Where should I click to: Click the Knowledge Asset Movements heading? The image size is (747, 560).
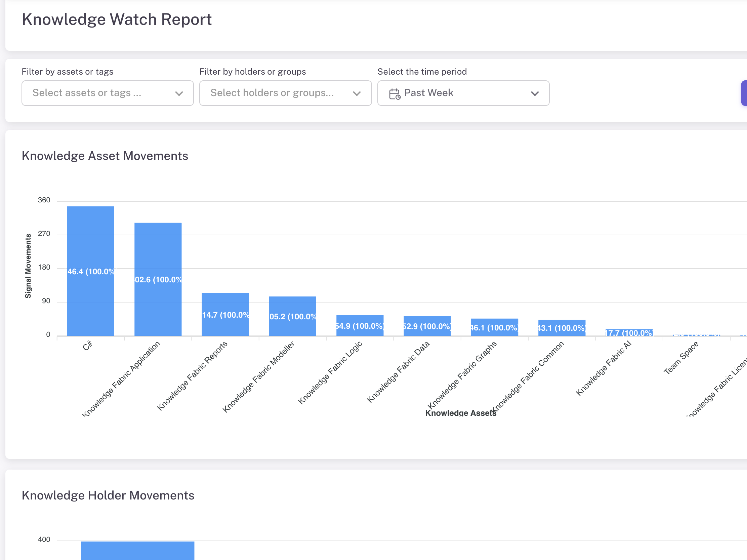(105, 156)
